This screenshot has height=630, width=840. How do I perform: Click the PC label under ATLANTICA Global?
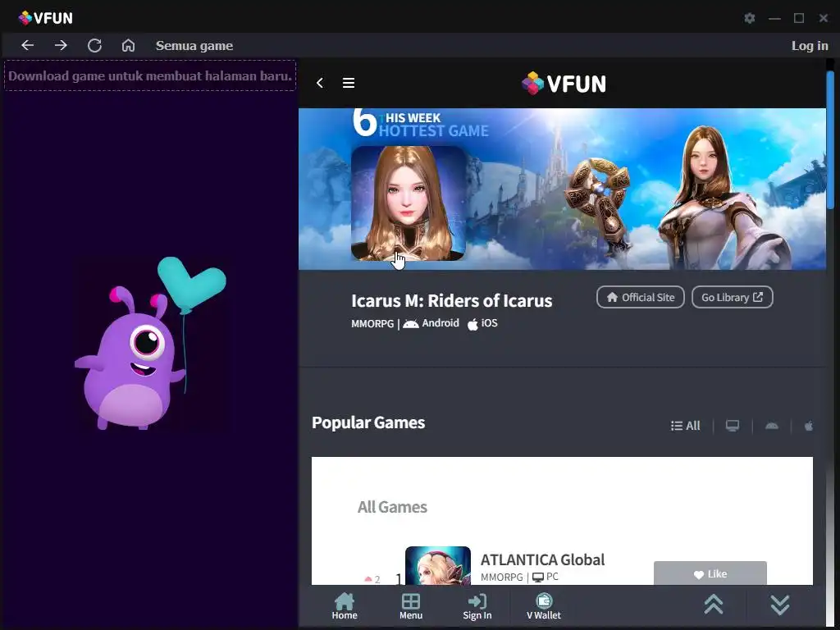[546, 577]
